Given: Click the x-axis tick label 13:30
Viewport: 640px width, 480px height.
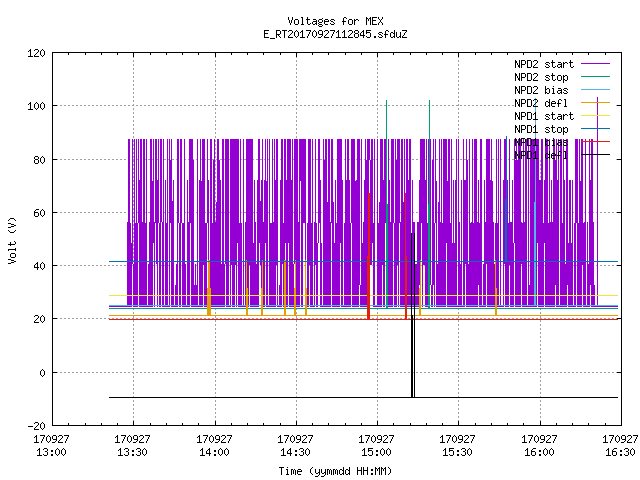Looking at the screenshot, I should (x=133, y=452).
